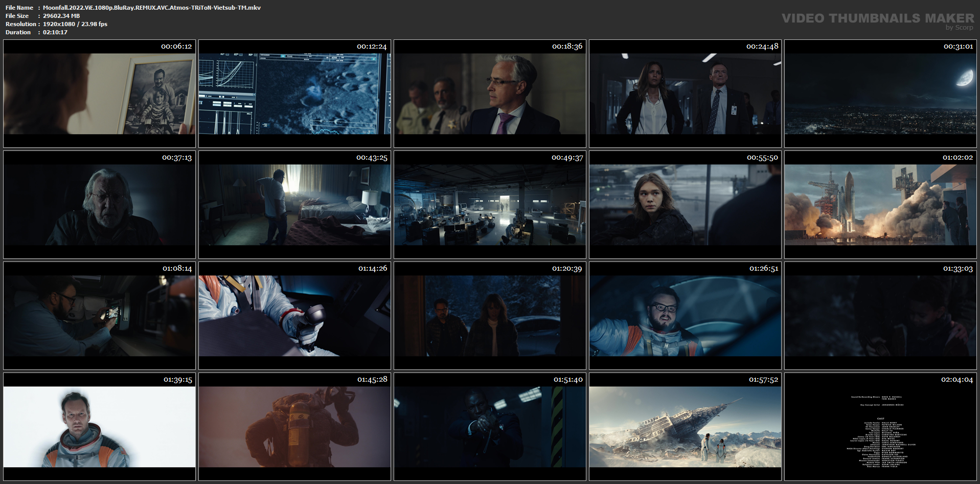Viewport: 980px width, 484px height.
Task: Click the 01:26:51 timestamp label
Action: [764, 269]
